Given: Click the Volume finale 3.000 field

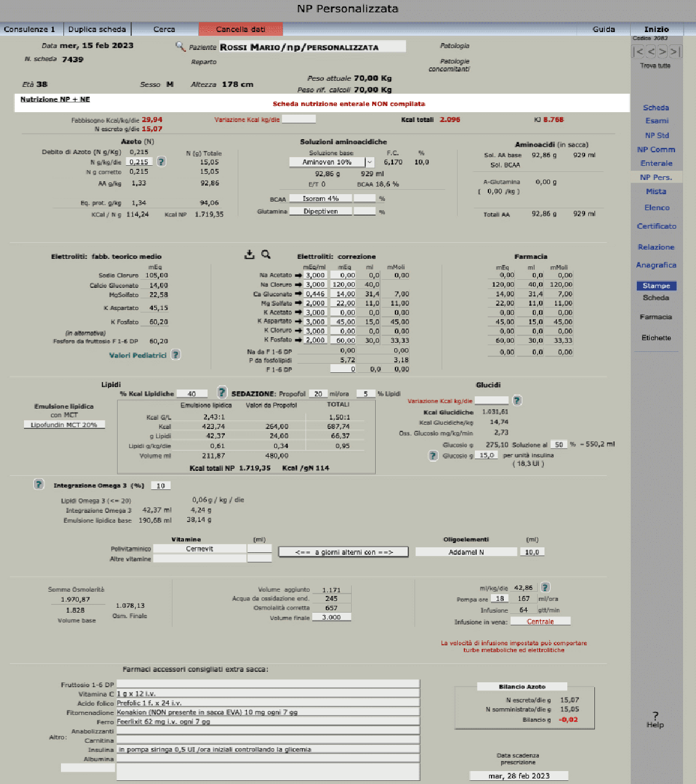Looking at the screenshot, I should click(331, 617).
